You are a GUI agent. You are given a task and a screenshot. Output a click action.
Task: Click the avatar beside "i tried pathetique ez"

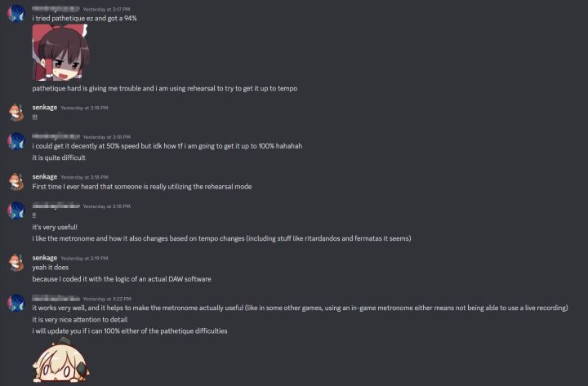[15, 13]
